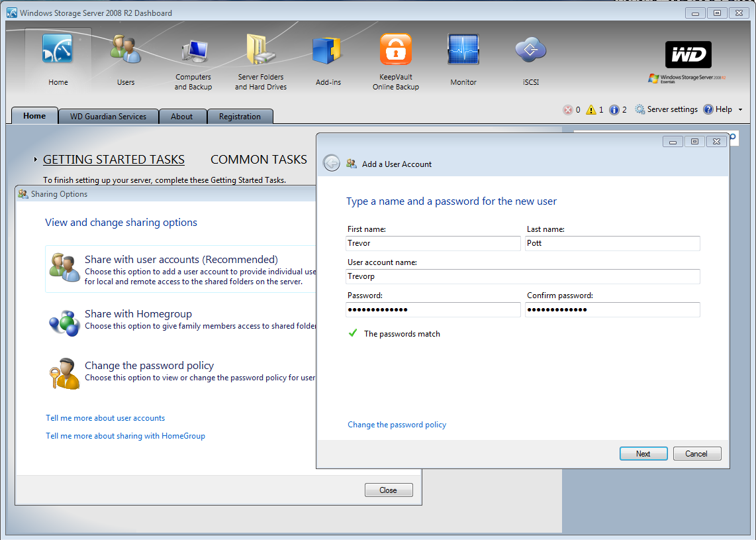Close the Add a User Account window
Viewport: 756px width, 540px height.
coord(716,141)
